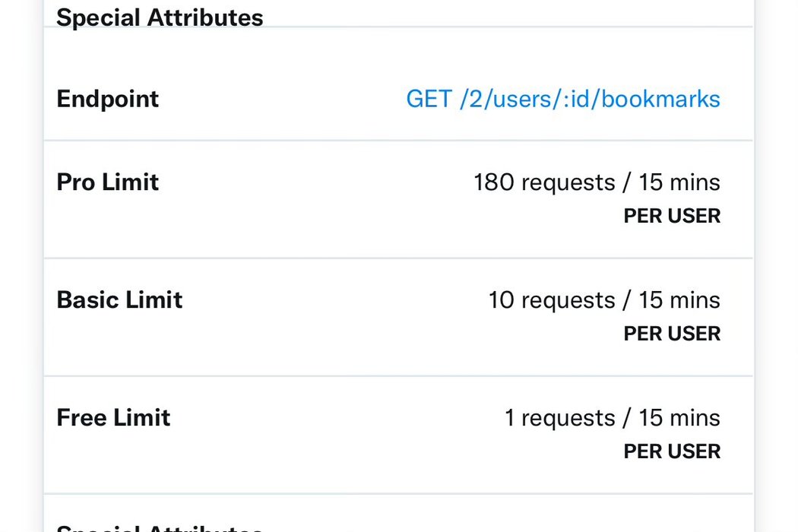Click PER USER badge in Pro Limit row
798x532 pixels.
[x=672, y=216]
